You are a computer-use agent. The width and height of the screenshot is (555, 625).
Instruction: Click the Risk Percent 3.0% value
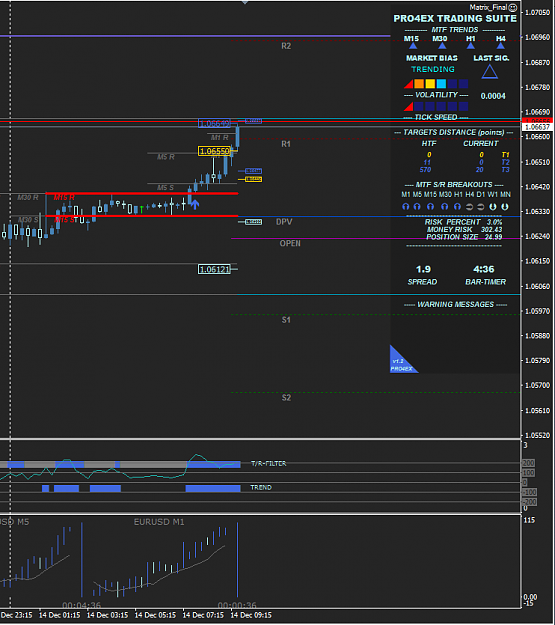coord(494,222)
